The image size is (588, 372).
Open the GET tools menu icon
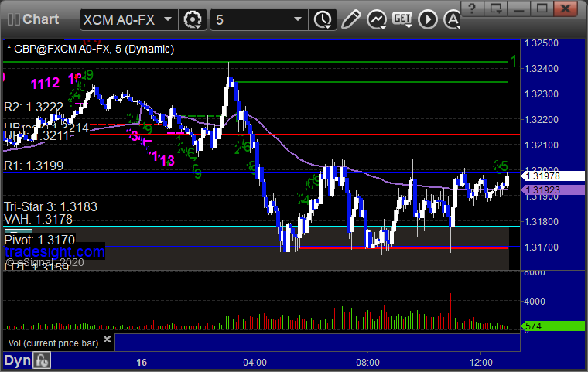click(402, 19)
